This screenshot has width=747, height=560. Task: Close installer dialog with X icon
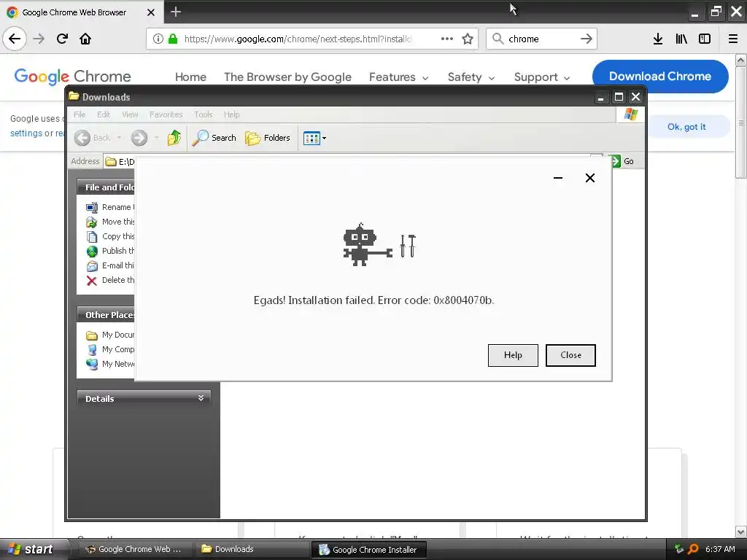(x=589, y=178)
